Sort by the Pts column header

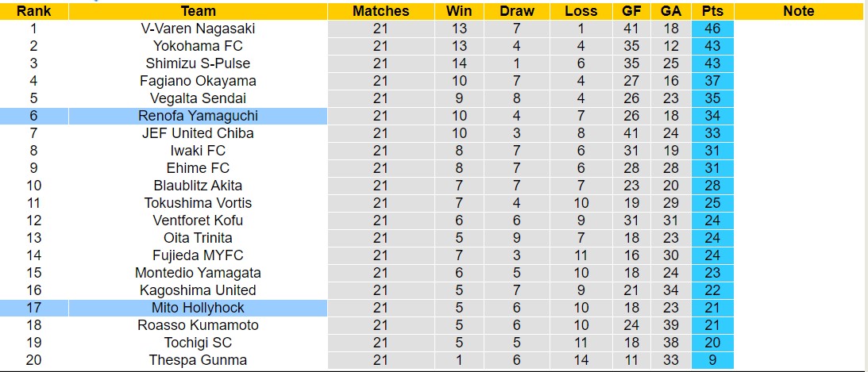pos(712,11)
